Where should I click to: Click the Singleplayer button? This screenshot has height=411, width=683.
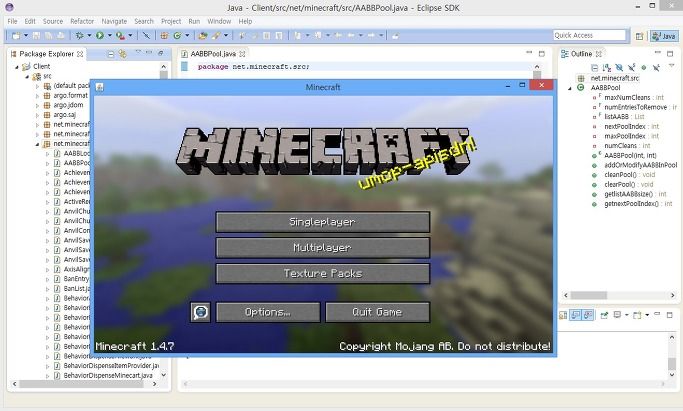pos(323,222)
